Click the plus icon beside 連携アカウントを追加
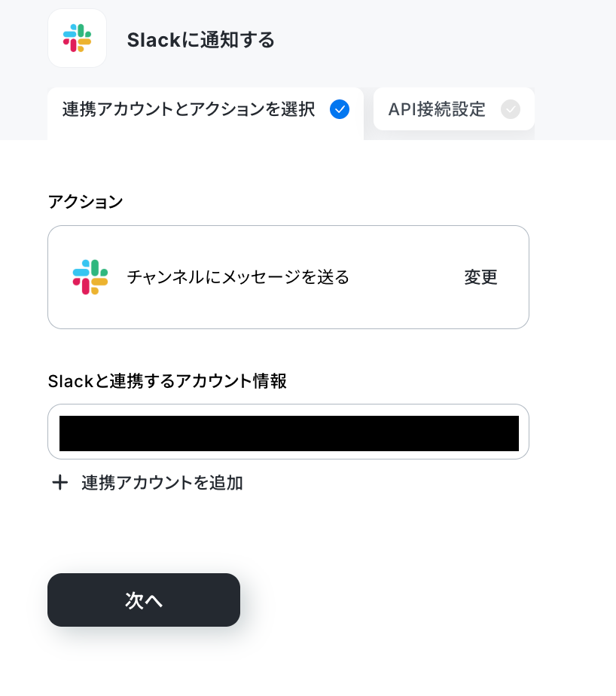The image size is (616, 696). 60,483
